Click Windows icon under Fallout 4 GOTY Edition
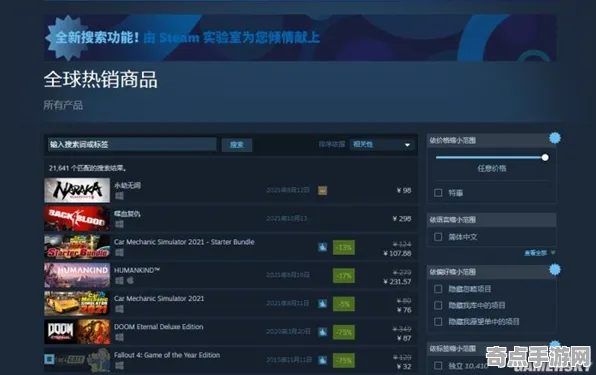The height and width of the screenshot is (375, 596). (119, 366)
